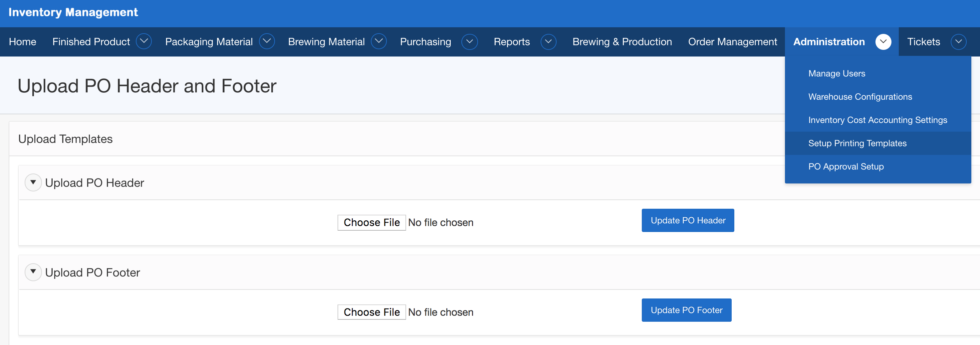
Task: Choose a file for PO Header
Action: [371, 222]
